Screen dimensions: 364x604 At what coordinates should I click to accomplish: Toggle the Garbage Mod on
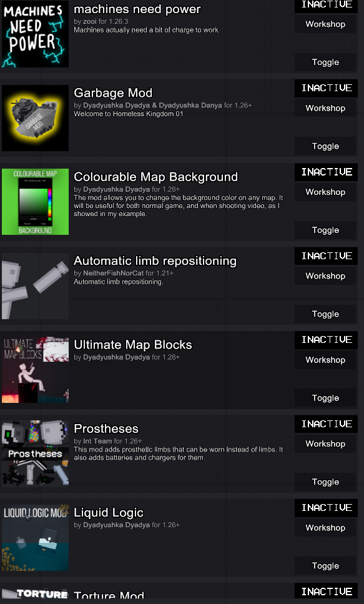pyautogui.click(x=325, y=146)
